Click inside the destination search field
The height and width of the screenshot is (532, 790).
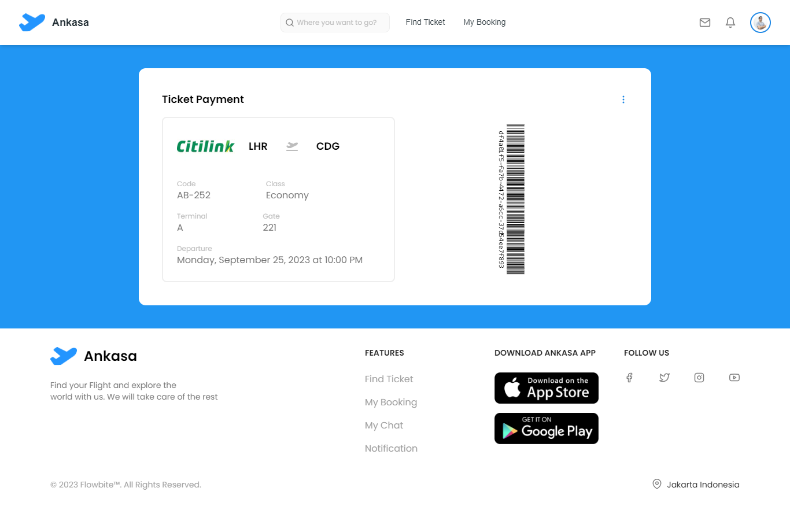[x=335, y=23]
